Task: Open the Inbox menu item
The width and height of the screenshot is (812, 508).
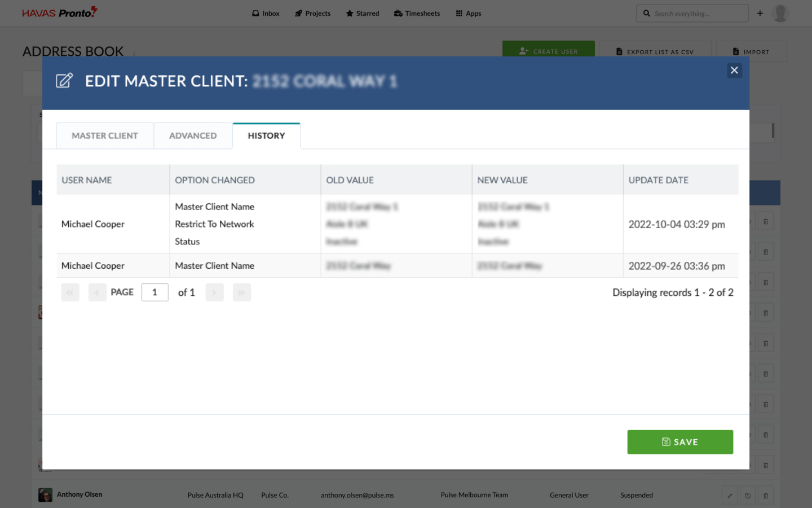Action: 266,14
